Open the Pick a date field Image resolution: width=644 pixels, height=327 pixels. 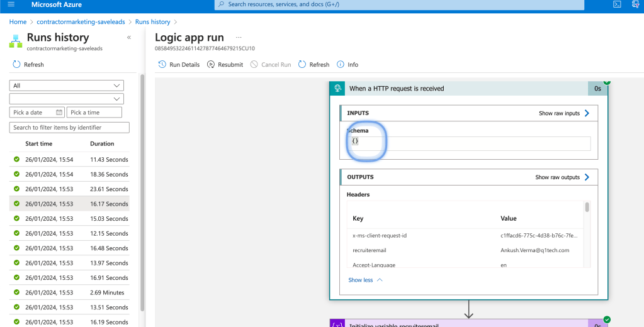[x=37, y=113]
